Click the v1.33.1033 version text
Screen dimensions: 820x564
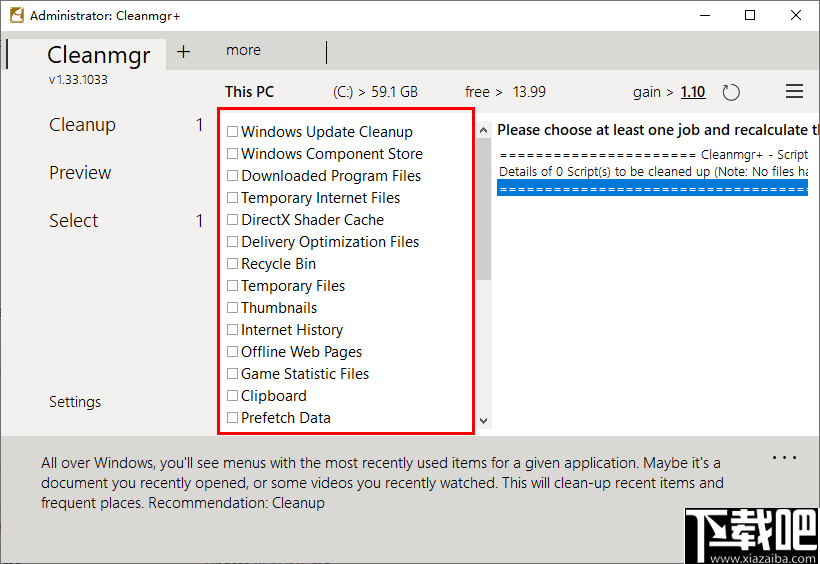(78, 80)
